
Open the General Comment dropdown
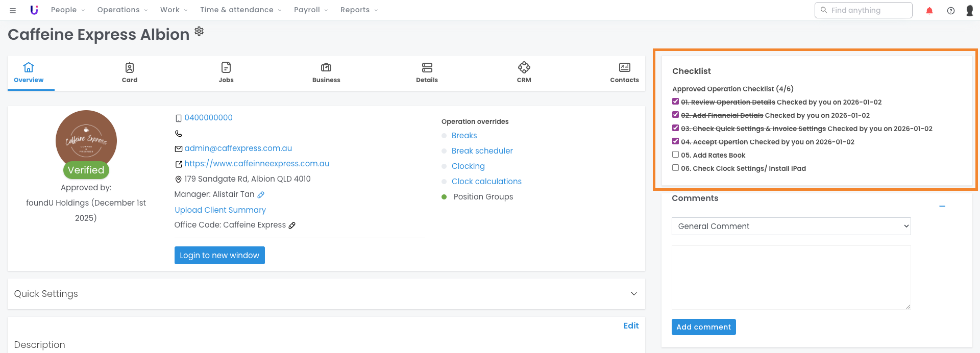791,226
